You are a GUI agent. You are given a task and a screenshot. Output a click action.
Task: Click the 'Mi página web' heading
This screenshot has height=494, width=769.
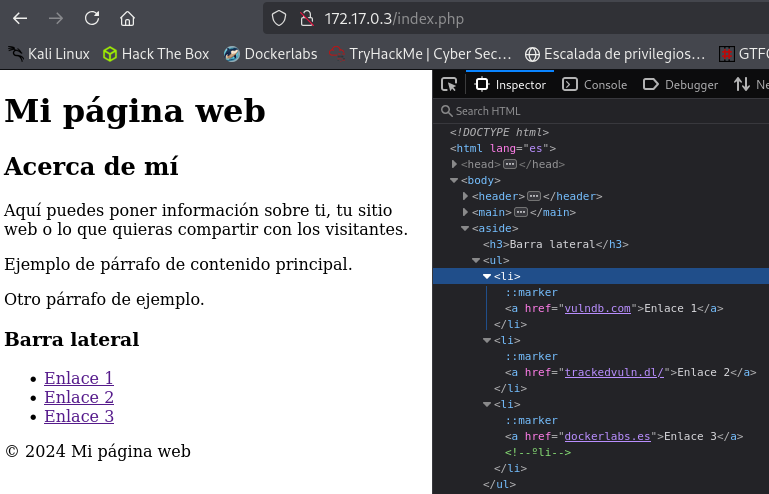(135, 110)
